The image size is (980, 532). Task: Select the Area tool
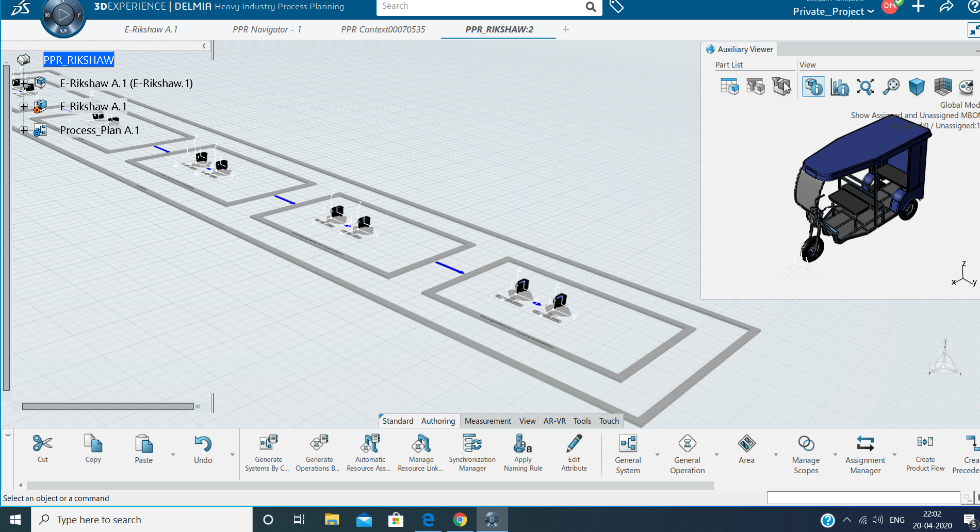click(746, 443)
